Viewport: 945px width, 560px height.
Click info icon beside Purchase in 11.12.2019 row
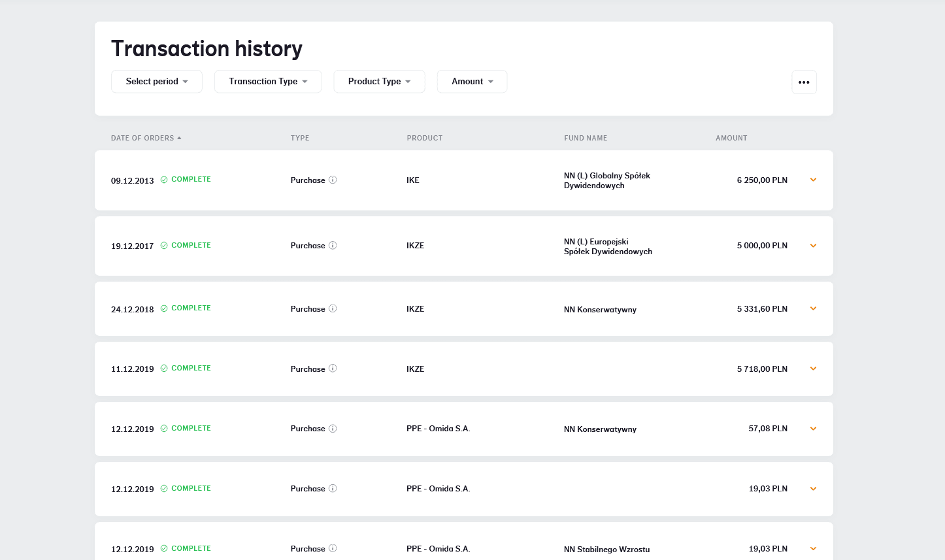pyautogui.click(x=333, y=369)
